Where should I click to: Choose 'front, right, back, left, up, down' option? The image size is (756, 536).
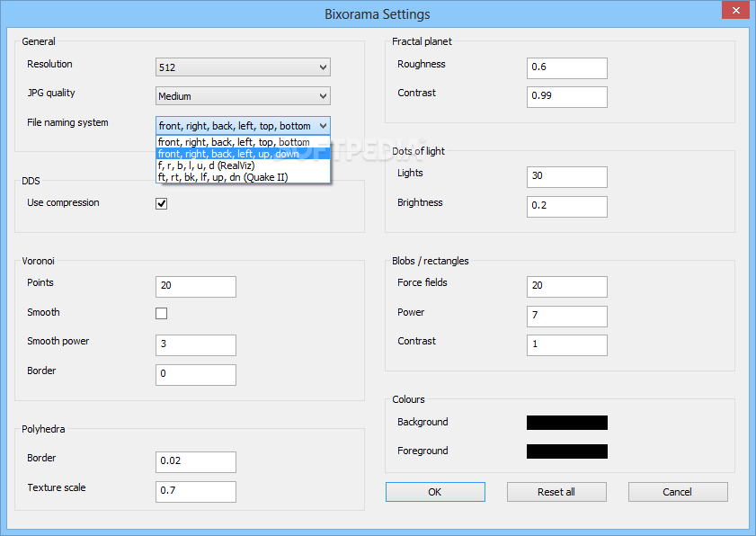click(x=243, y=154)
